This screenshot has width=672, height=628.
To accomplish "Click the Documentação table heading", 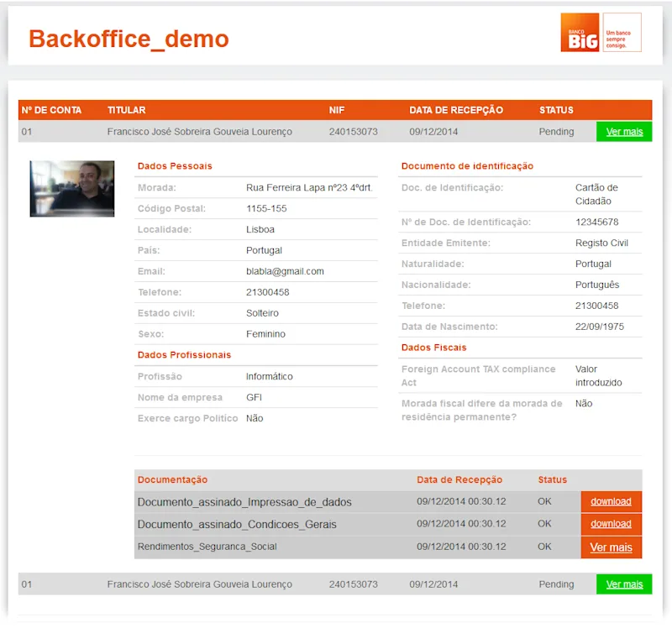I will point(173,479).
